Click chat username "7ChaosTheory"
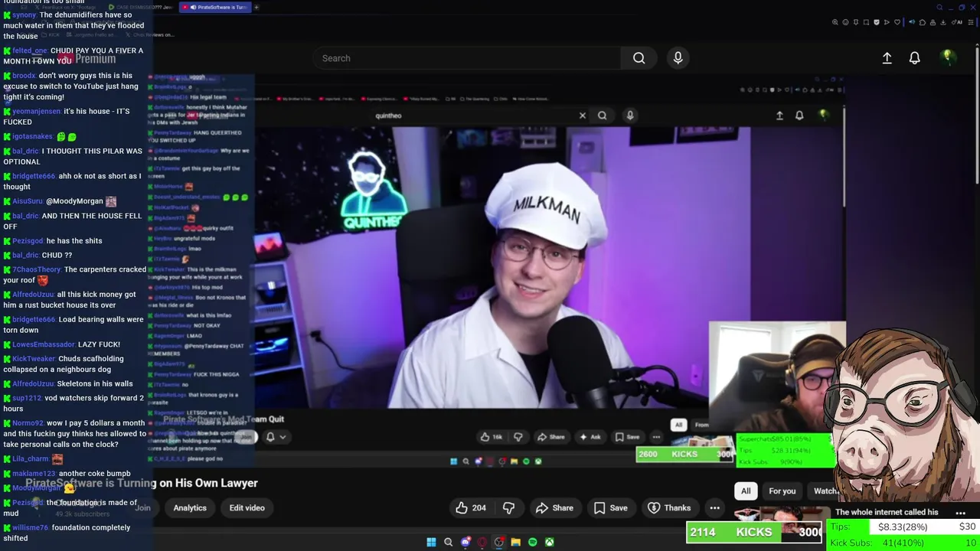This screenshot has height=551, width=980. (x=37, y=269)
